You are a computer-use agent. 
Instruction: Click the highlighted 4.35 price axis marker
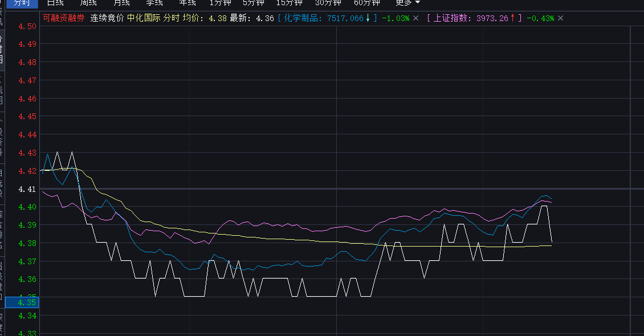click(26, 302)
